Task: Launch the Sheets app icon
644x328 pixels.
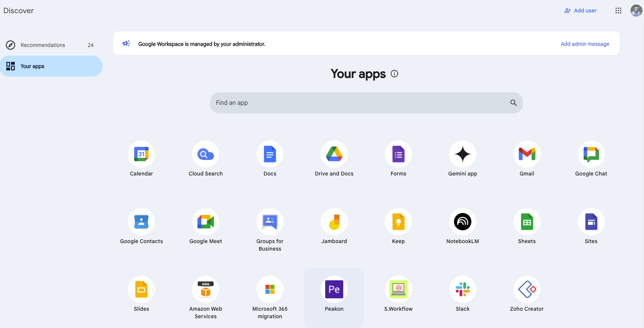Action: point(527,222)
